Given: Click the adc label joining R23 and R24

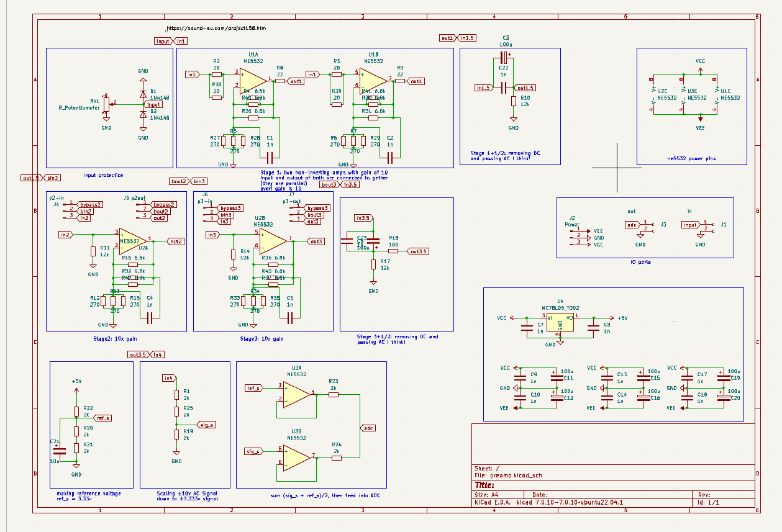Looking at the screenshot, I should tap(368, 428).
